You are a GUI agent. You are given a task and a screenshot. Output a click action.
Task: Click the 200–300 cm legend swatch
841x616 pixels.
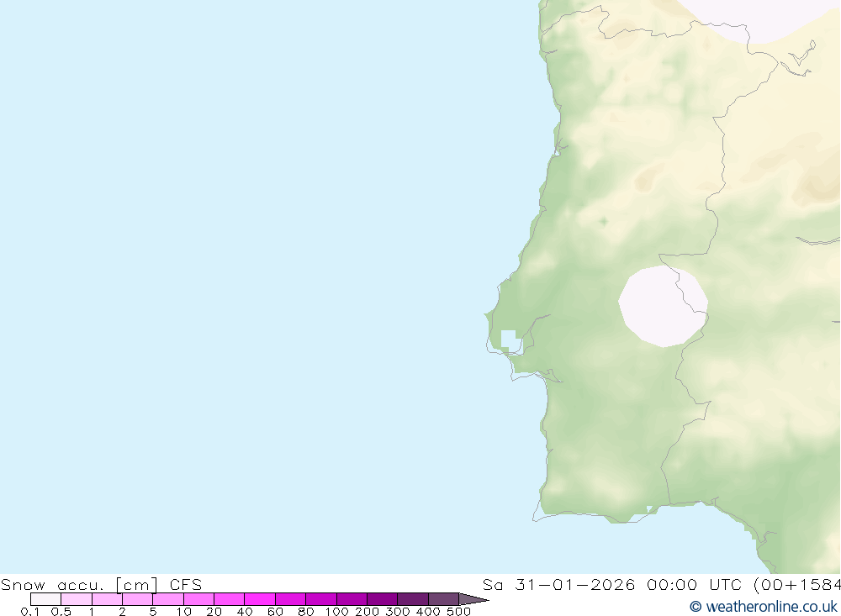383,599
